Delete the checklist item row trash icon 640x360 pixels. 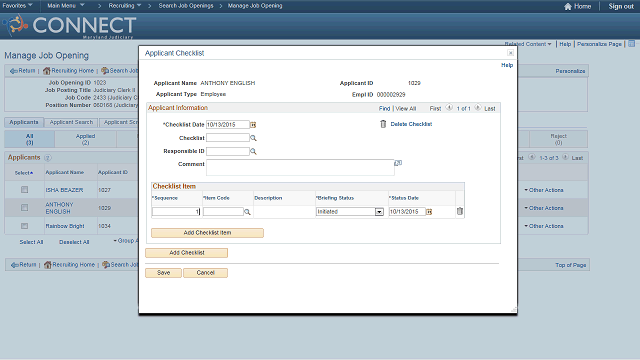pyautogui.click(x=460, y=211)
